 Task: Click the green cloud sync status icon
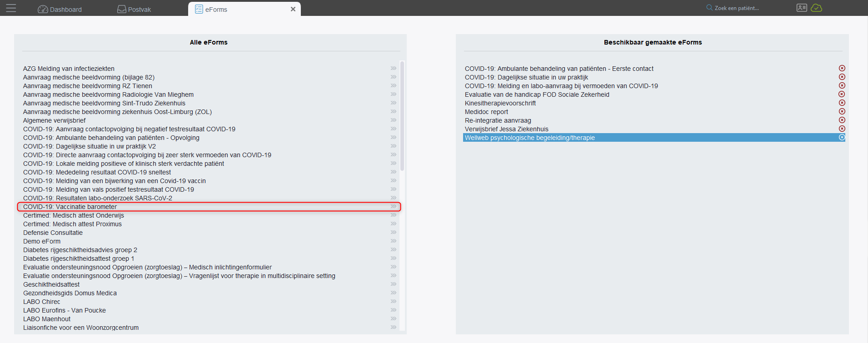pyautogui.click(x=817, y=8)
